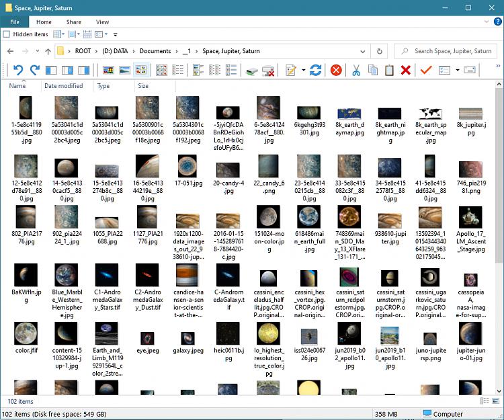Open the Home ribbon tab

tap(44, 22)
